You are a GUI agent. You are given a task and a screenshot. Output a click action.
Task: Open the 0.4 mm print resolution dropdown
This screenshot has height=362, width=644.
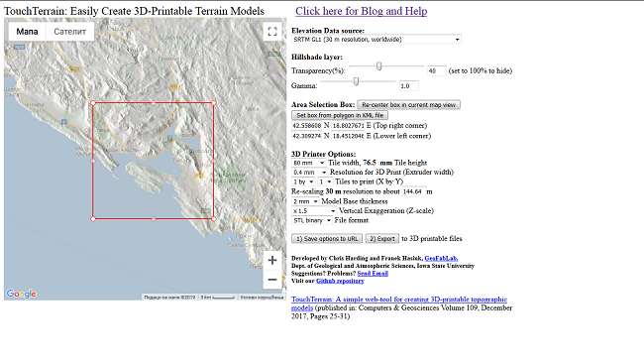(310, 173)
